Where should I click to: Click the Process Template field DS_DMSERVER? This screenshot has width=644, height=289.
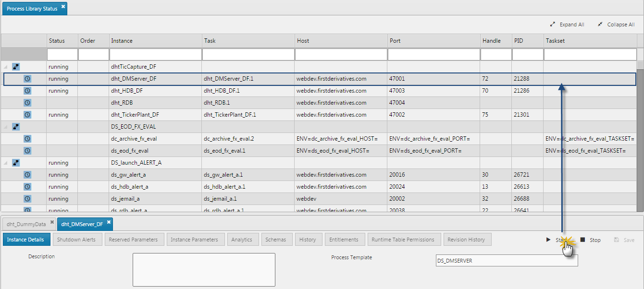[507, 261]
